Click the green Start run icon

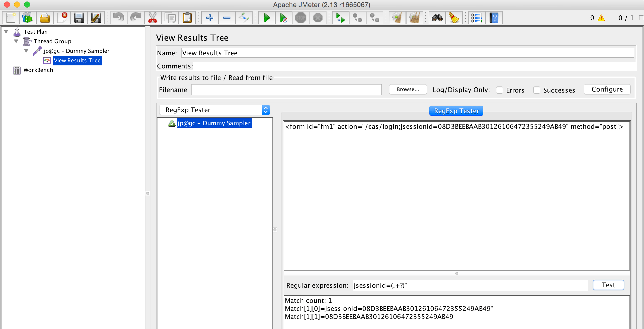(266, 18)
